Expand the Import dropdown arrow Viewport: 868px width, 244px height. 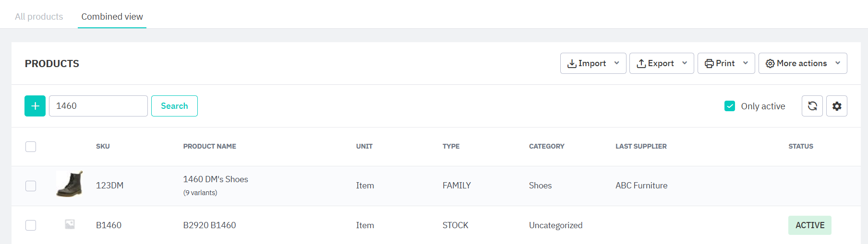coord(617,63)
